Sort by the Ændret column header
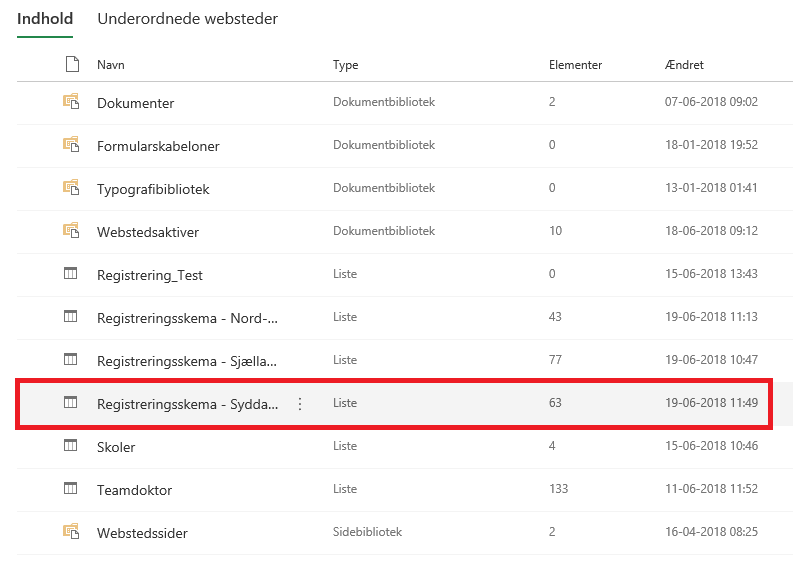This screenshot has width=793, height=561. pyautogui.click(x=684, y=65)
